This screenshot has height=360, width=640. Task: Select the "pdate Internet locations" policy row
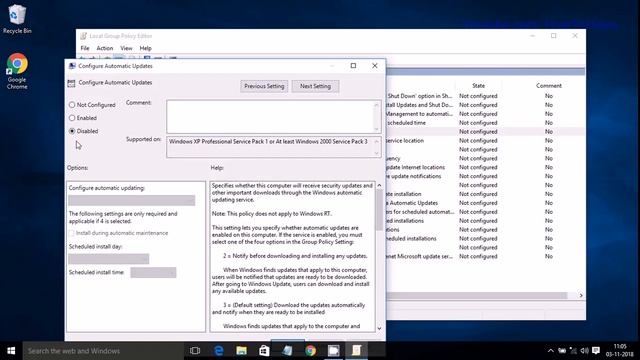(485, 167)
